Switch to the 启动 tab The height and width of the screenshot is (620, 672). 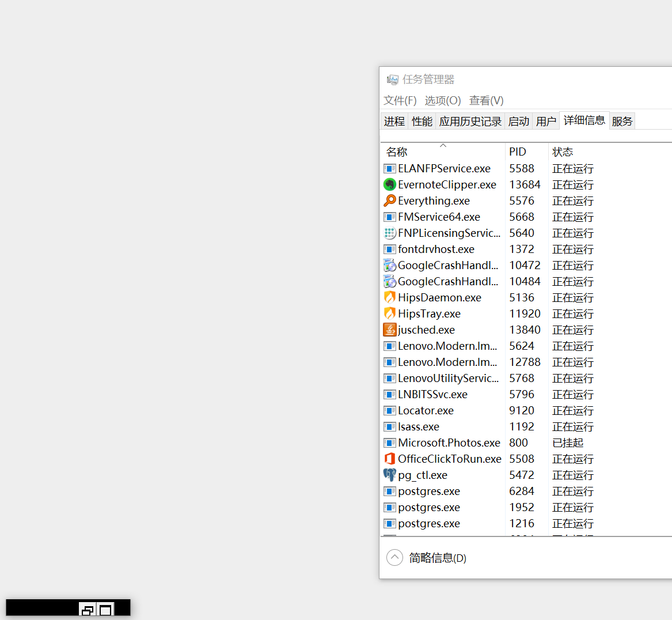519,122
